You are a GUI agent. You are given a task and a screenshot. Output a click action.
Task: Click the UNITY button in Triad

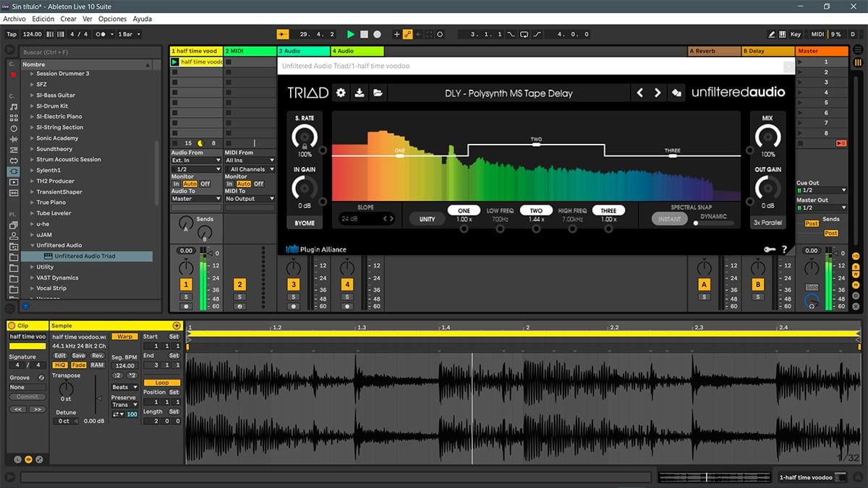tap(427, 219)
